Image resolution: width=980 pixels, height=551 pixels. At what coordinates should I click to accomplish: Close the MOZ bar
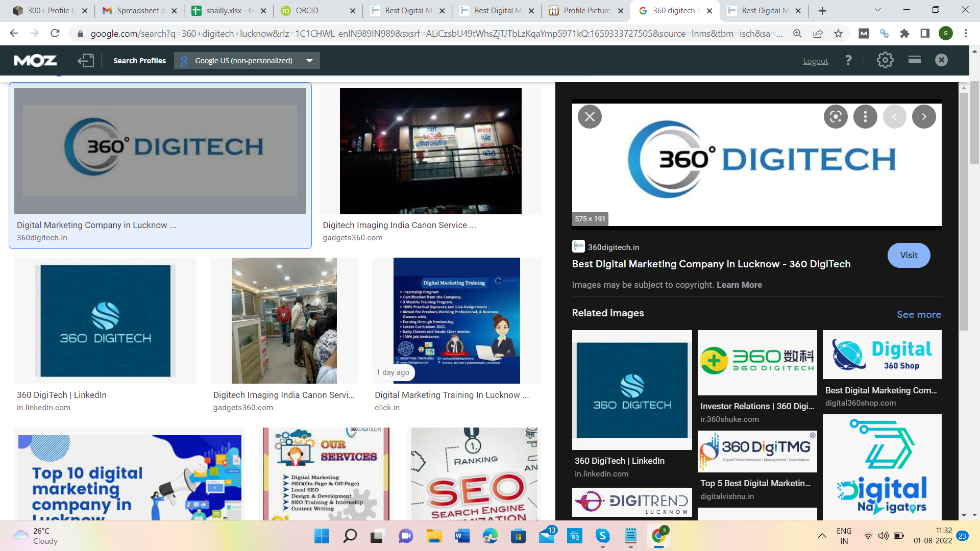(941, 60)
